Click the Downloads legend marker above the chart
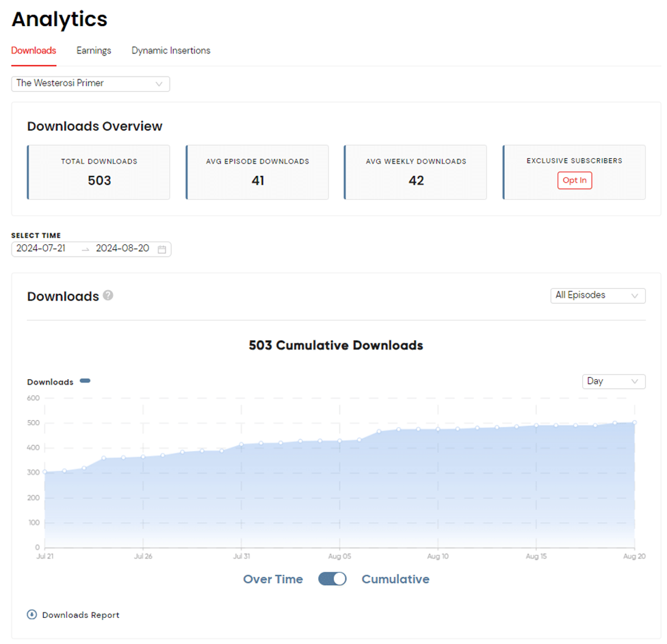Screen dimensions: 667x644 pos(84,381)
